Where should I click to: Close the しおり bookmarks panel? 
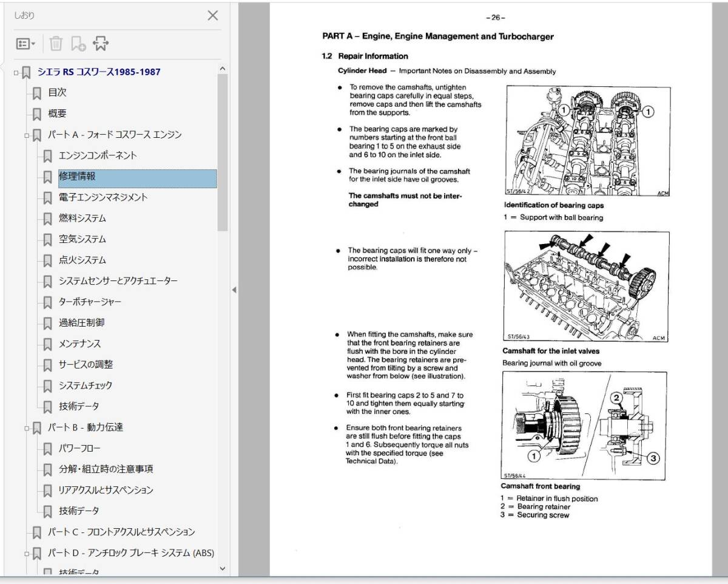coord(213,16)
